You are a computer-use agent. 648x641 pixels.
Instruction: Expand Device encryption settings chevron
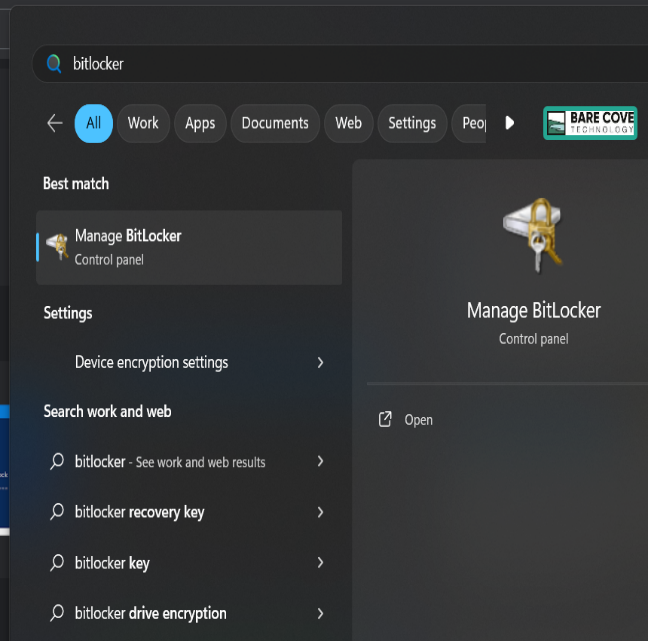pyautogui.click(x=320, y=362)
